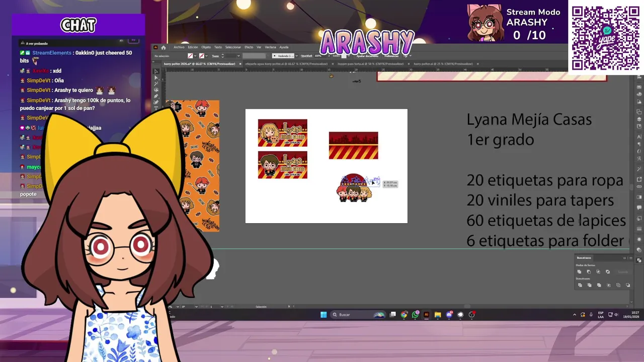Open the Texto menu
Screen dimensions: 644x362
[218, 47]
